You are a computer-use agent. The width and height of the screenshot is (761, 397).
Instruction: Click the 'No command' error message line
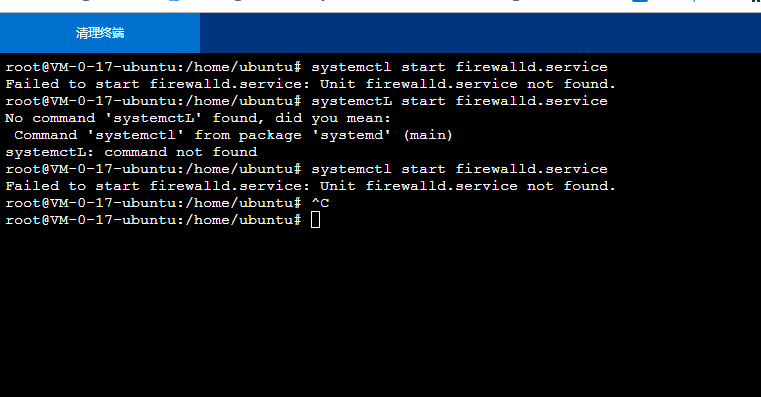[x=198, y=118]
